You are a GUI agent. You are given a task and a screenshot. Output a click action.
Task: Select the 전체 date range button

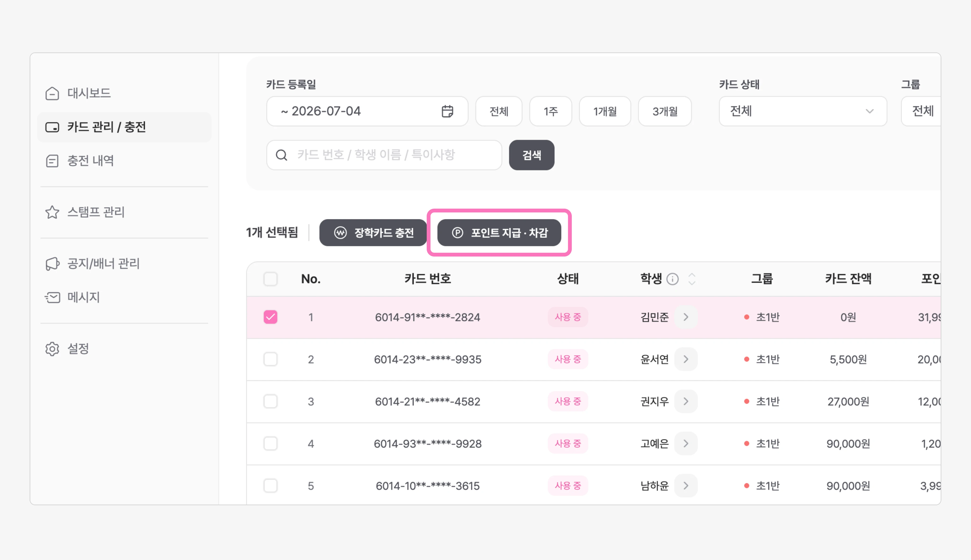tap(499, 111)
